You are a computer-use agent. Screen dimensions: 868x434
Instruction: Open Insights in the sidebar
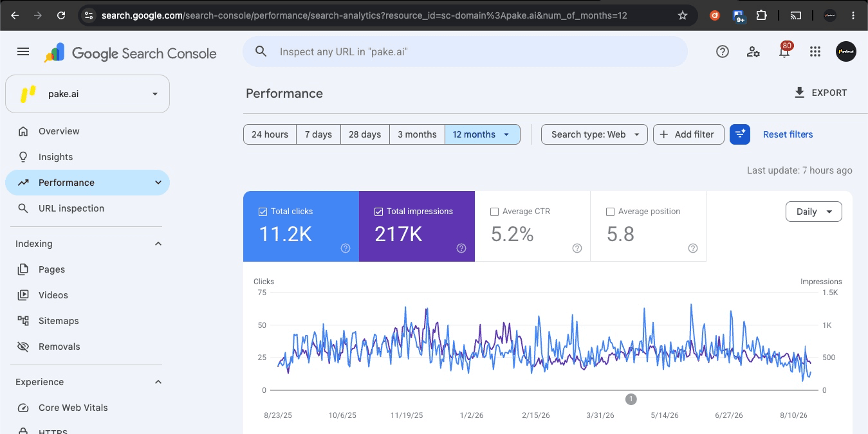click(x=88, y=157)
